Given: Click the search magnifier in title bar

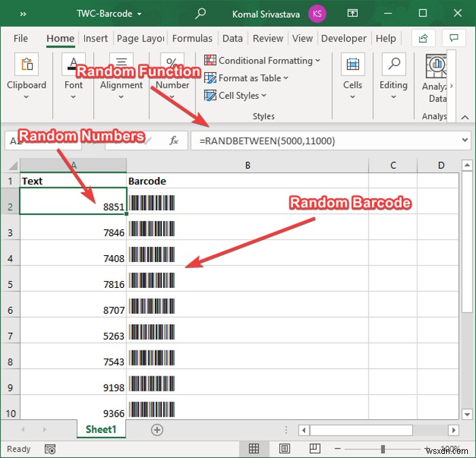Looking at the screenshot, I should 200,14.
